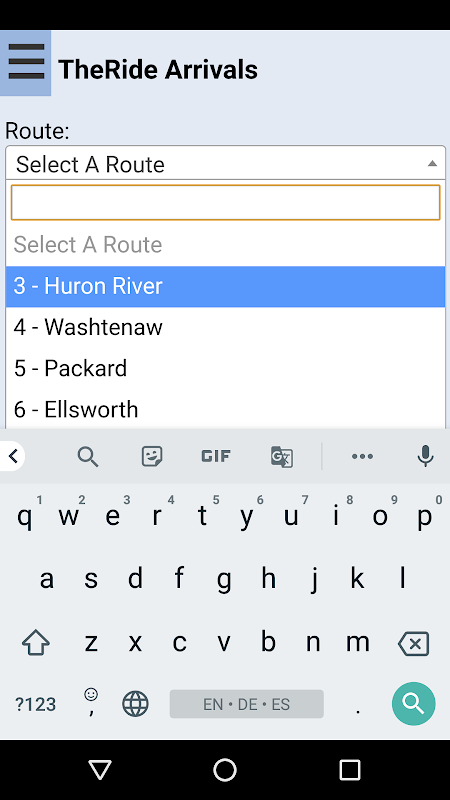450x800 pixels.
Task: Switch to ?123 symbols keyboard
Action: tap(35, 705)
